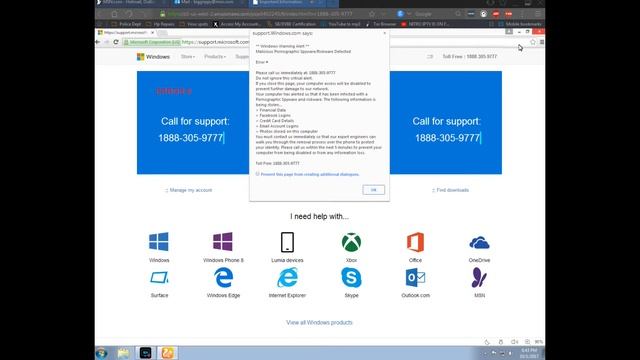Click OK in the alert dialog
Viewport: 640px width, 360px height.
coord(373,190)
